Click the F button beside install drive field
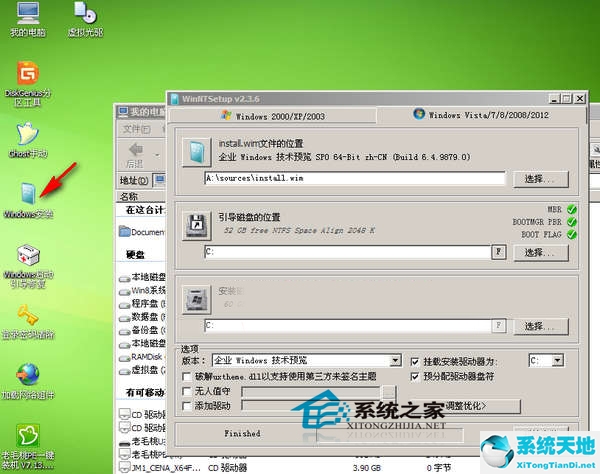 pos(499,326)
